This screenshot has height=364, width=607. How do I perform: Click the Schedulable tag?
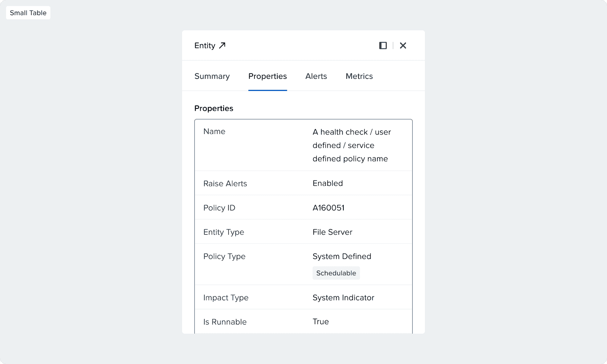pos(336,273)
